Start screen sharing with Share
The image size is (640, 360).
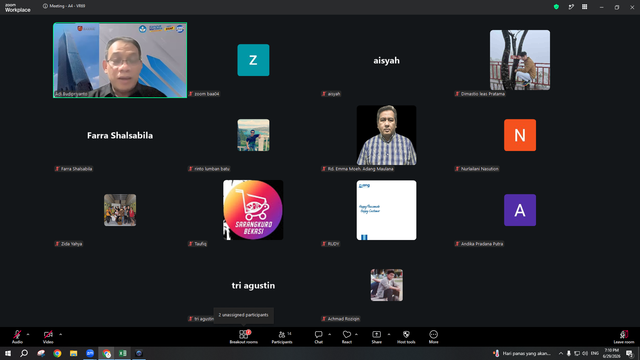pyautogui.click(x=376, y=337)
